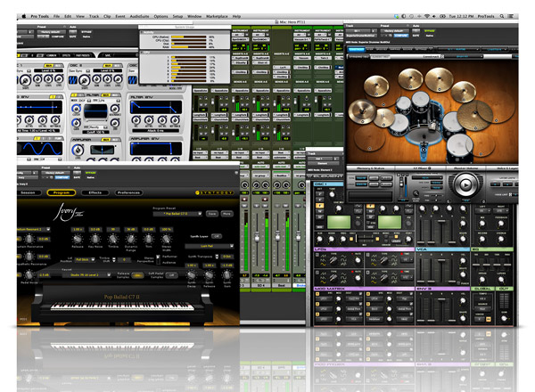Click the Ivory Release knob
The image size is (535, 392).
[78, 239]
